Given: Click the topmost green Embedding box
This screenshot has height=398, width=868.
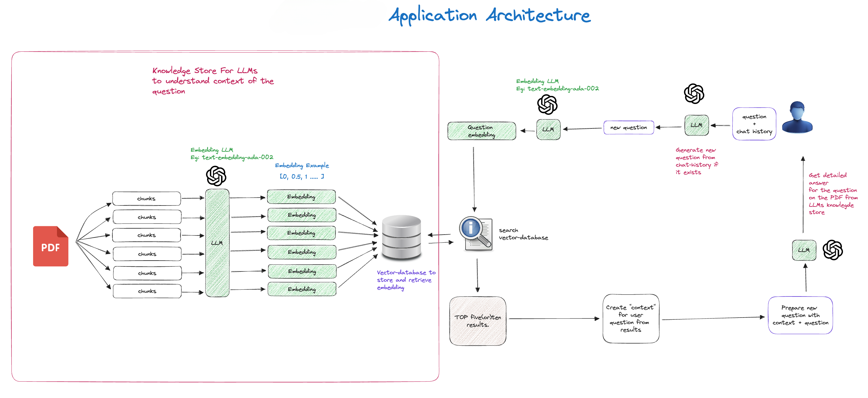Looking at the screenshot, I should 301,197.
